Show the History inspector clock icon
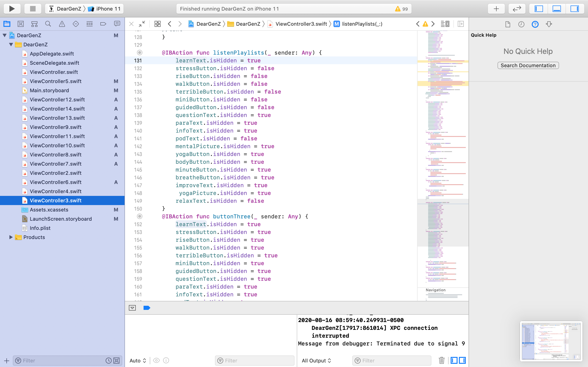 pos(521,24)
